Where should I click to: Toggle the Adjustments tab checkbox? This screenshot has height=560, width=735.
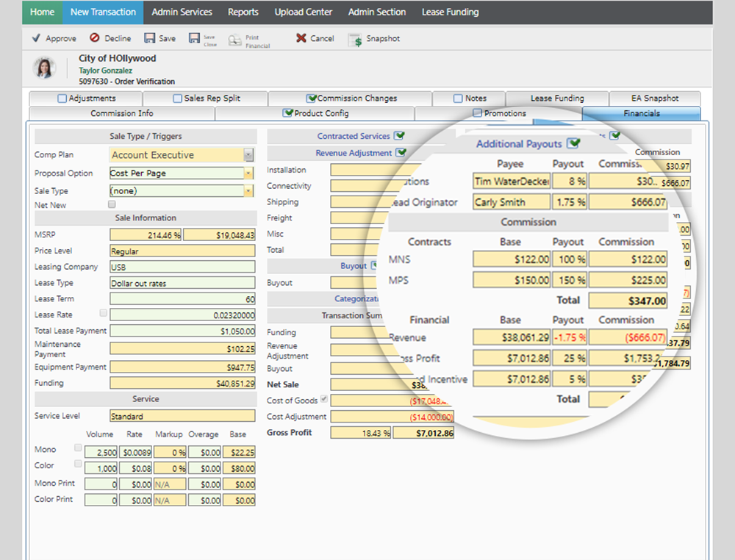[62, 98]
